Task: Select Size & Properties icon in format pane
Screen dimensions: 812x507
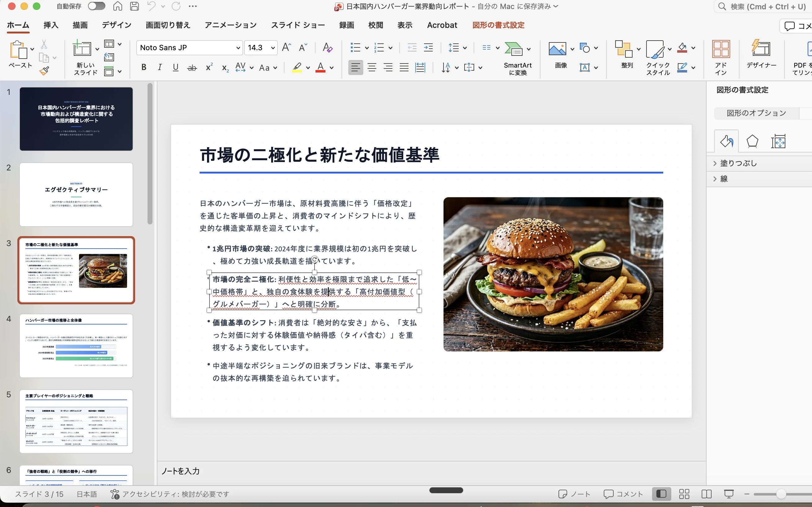Action: 778,141
